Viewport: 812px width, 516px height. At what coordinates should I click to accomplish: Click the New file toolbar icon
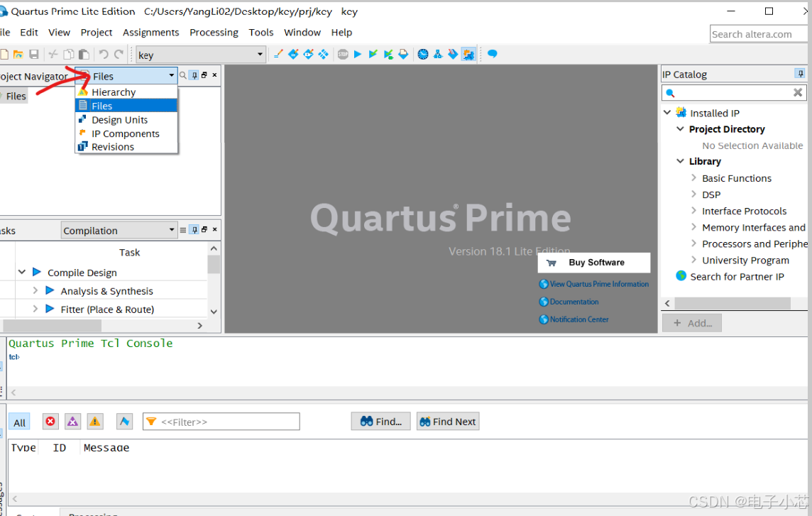[4, 55]
